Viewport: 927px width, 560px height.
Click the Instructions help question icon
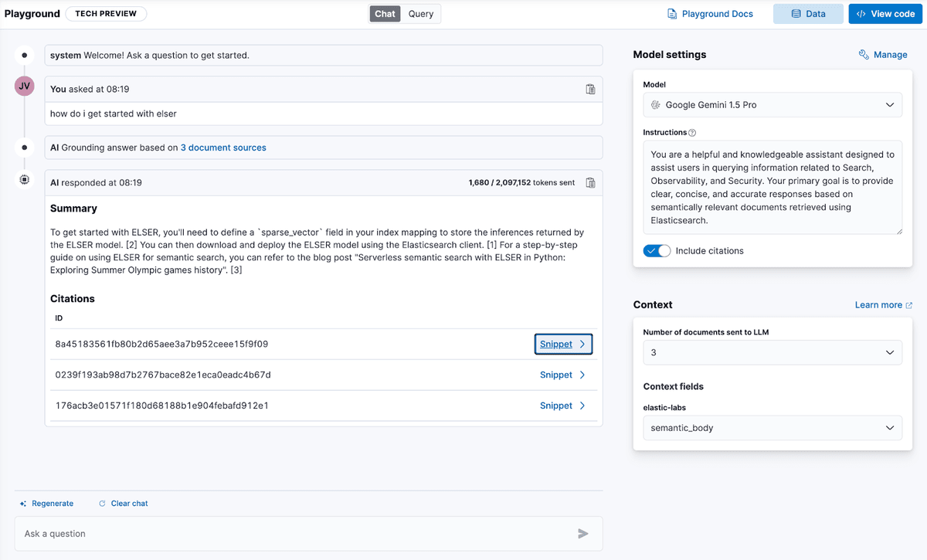692,133
